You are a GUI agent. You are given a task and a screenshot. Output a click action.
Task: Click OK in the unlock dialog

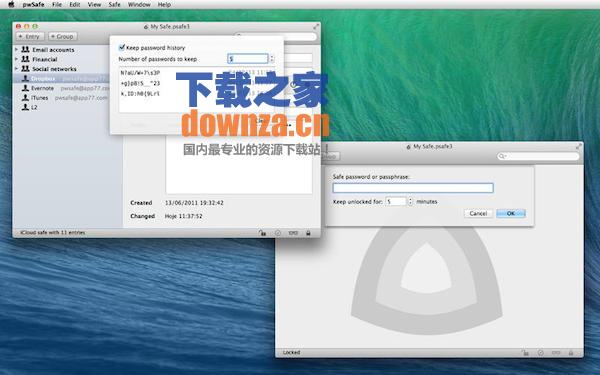pos(511,213)
